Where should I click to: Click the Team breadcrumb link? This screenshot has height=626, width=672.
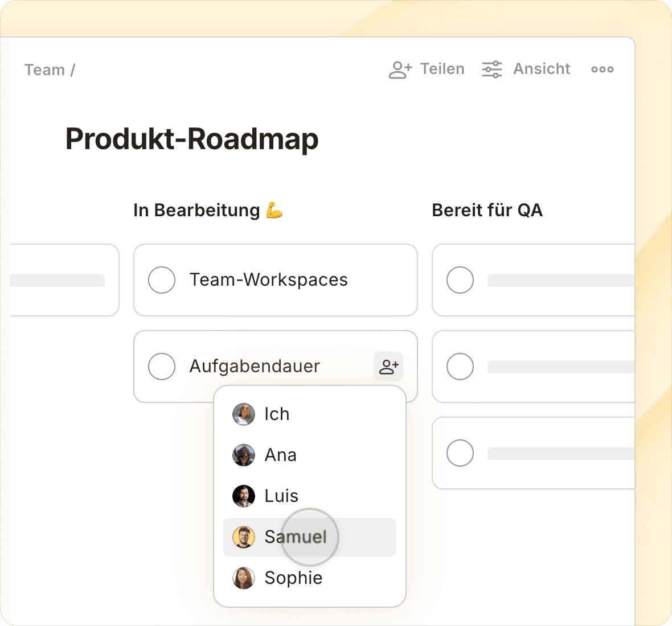[44, 70]
